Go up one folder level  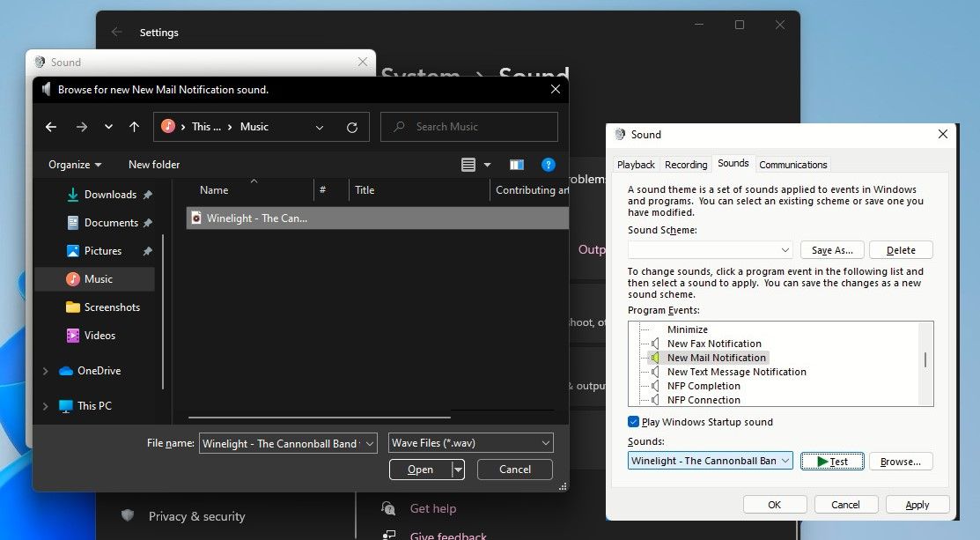(x=134, y=127)
